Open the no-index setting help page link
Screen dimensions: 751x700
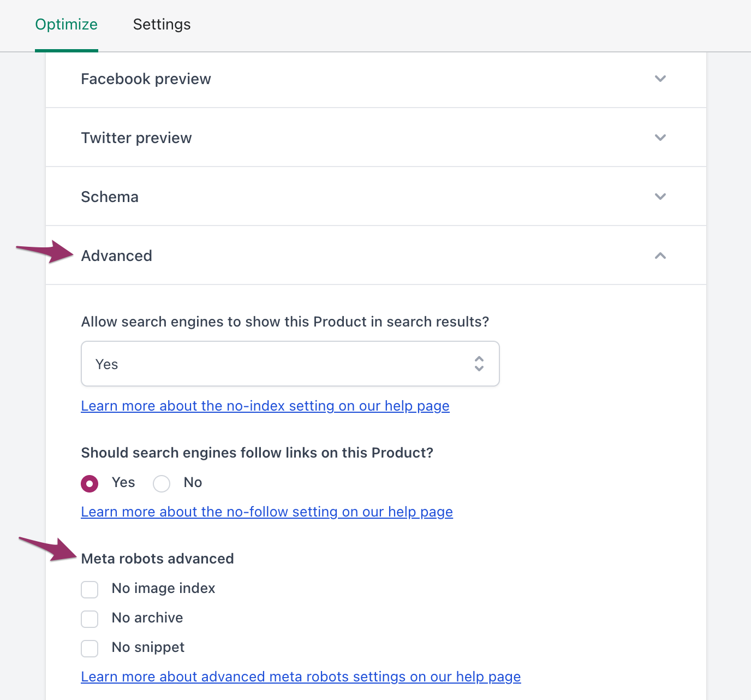click(265, 406)
